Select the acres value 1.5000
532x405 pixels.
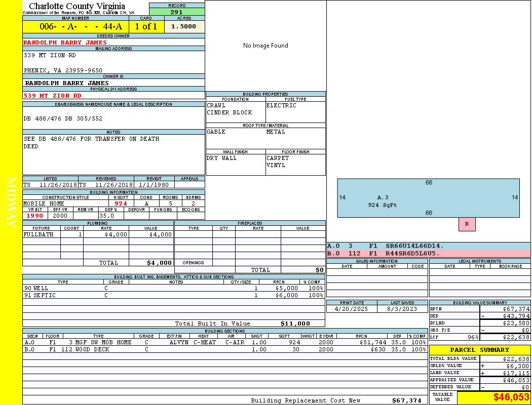coord(184,27)
